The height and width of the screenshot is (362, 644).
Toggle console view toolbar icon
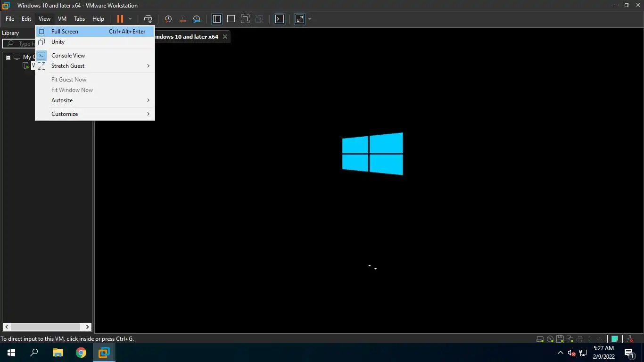[280, 19]
